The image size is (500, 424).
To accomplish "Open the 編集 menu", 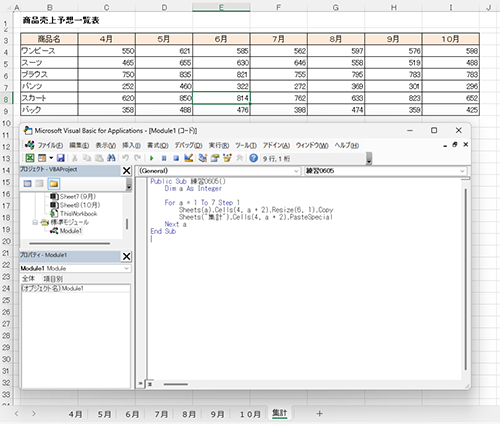I will [x=79, y=145].
